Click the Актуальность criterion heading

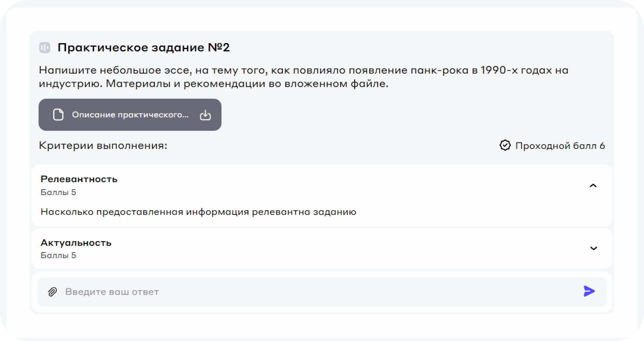(x=76, y=243)
